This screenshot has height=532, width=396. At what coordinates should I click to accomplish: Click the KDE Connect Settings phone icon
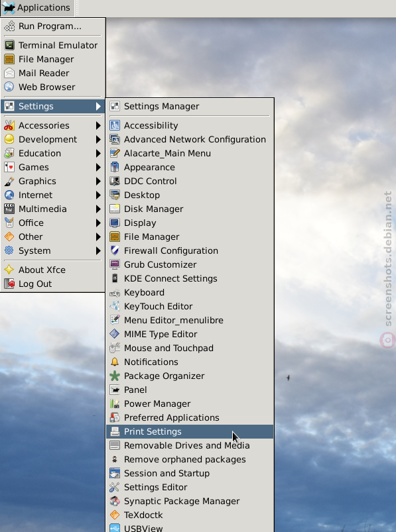click(115, 278)
